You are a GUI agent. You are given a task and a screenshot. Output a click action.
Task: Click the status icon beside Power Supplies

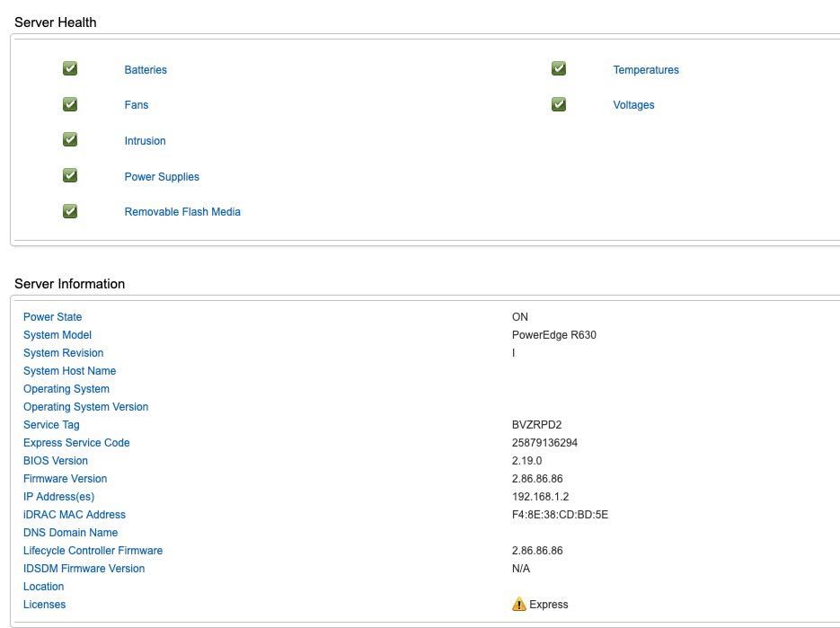click(70, 176)
